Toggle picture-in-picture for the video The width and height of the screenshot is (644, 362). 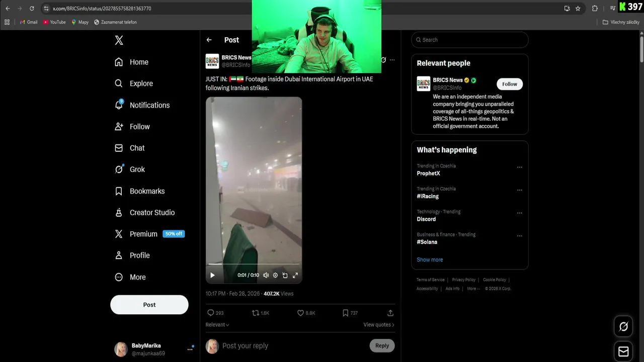(285, 275)
